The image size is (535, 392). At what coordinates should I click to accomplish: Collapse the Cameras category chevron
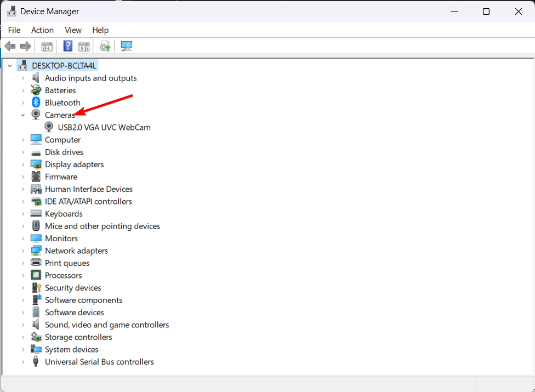coord(23,115)
